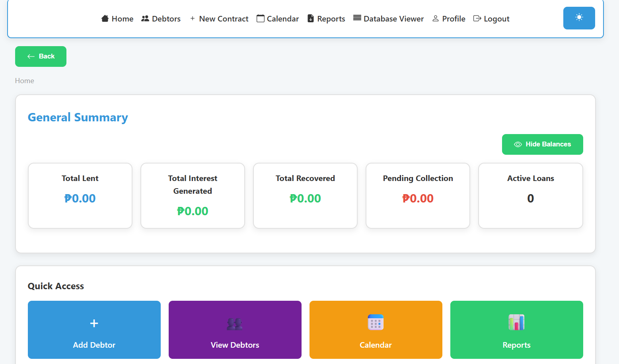Click the calendar icon on orange tile
619x364 pixels.
[x=376, y=322]
